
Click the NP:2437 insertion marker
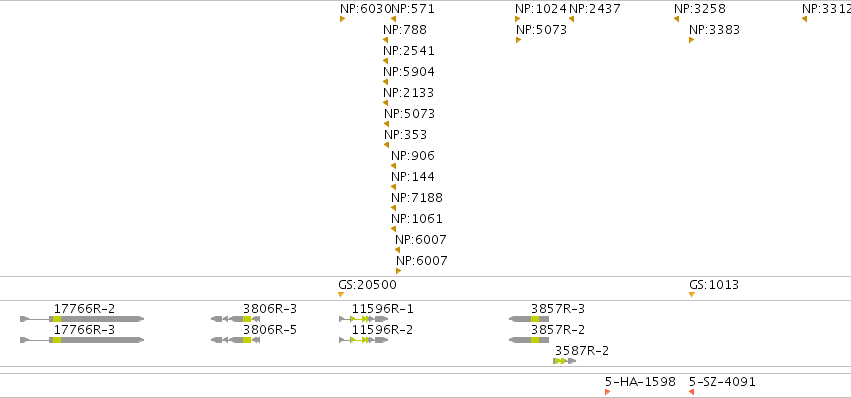pos(571,19)
